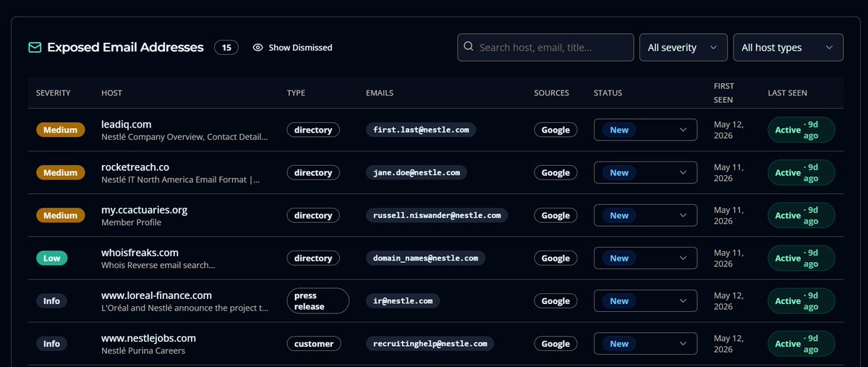
Task: Click the Google source tag for www.nestlejobs.com
Action: (556, 344)
